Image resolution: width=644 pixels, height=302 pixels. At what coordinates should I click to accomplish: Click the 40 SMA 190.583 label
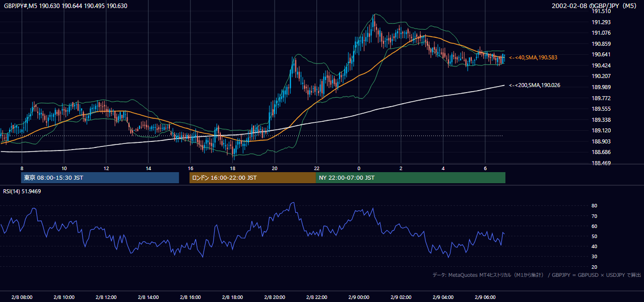pyautogui.click(x=533, y=58)
